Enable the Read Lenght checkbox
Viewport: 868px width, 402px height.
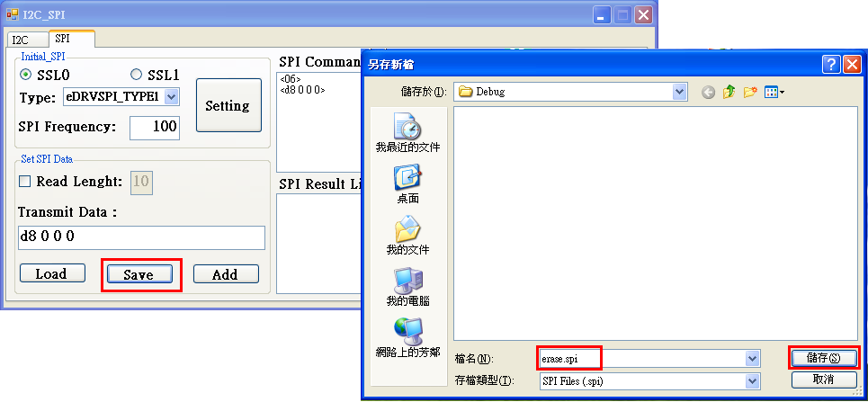[25, 181]
